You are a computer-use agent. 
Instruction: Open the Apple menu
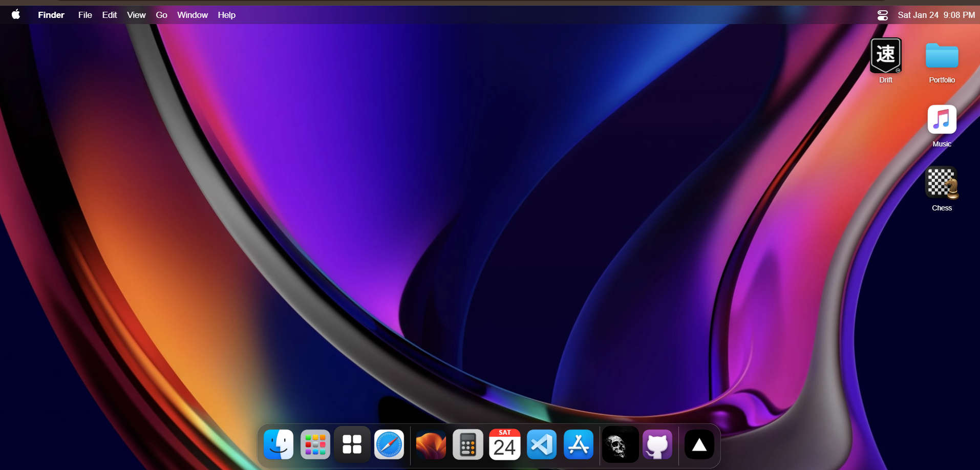16,15
